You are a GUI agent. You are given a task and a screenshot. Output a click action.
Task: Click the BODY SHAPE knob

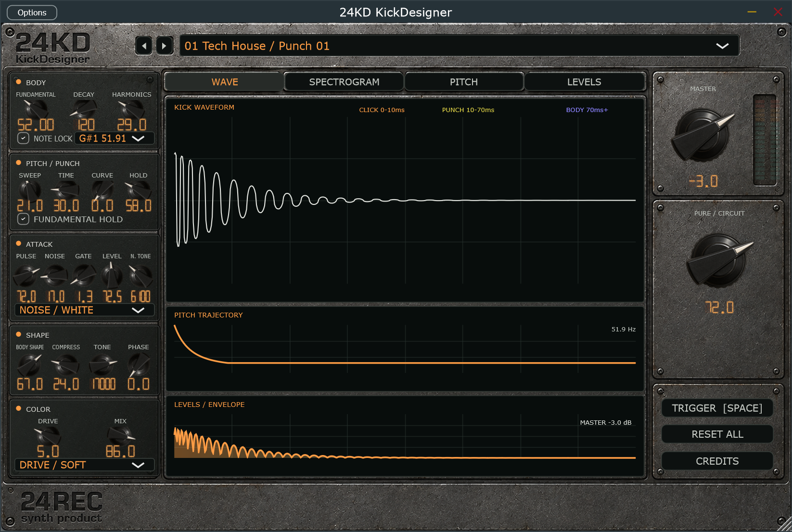[x=30, y=365]
